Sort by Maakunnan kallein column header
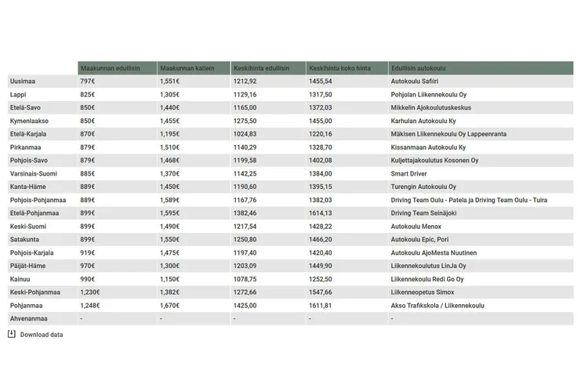 186,68
